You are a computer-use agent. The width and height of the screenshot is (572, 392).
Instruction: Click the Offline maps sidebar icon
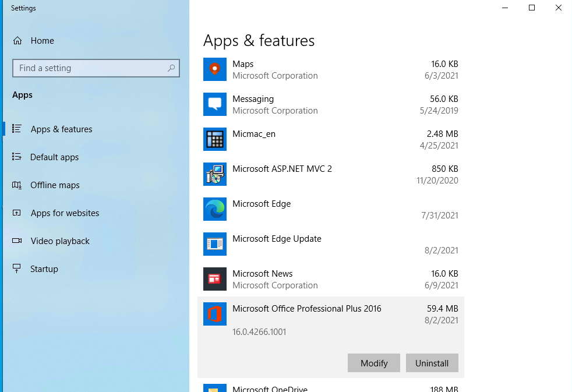18,185
